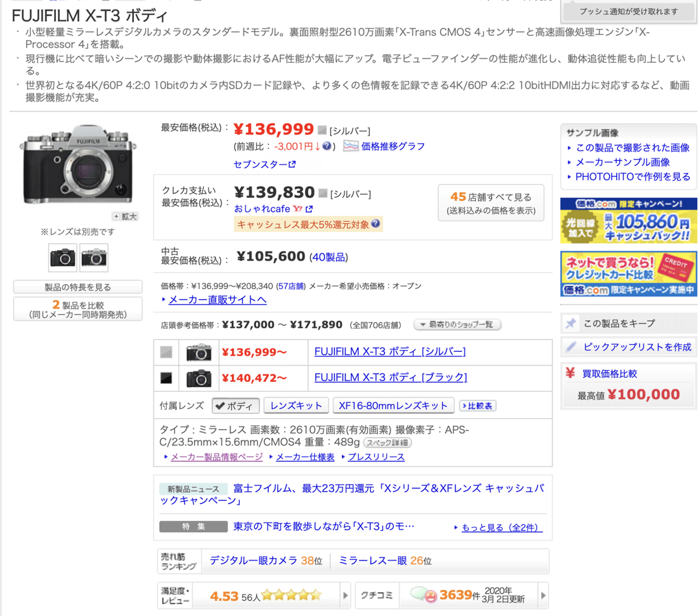This screenshot has height=616, width=699.
Task: Expand arrow next to review stars
Action: point(345,596)
